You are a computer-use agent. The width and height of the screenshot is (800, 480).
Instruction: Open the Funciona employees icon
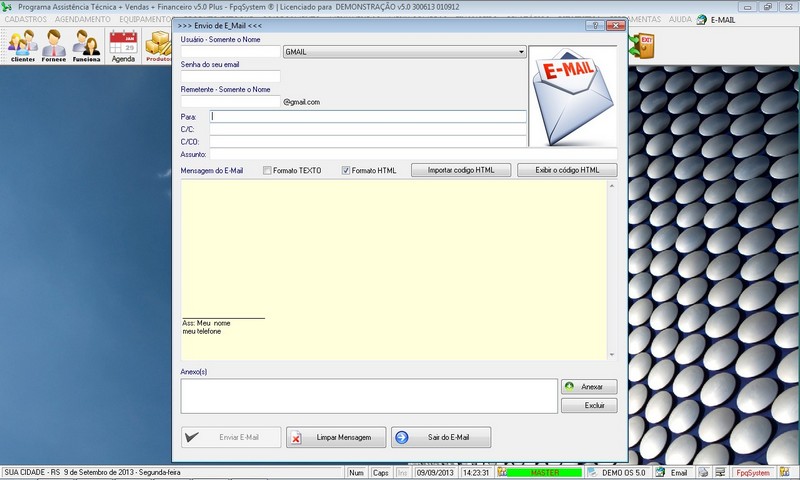coord(86,45)
